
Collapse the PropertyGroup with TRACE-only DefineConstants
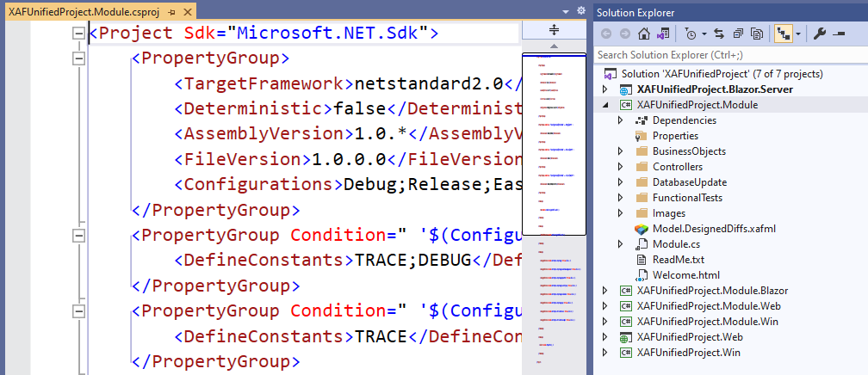click(x=79, y=310)
